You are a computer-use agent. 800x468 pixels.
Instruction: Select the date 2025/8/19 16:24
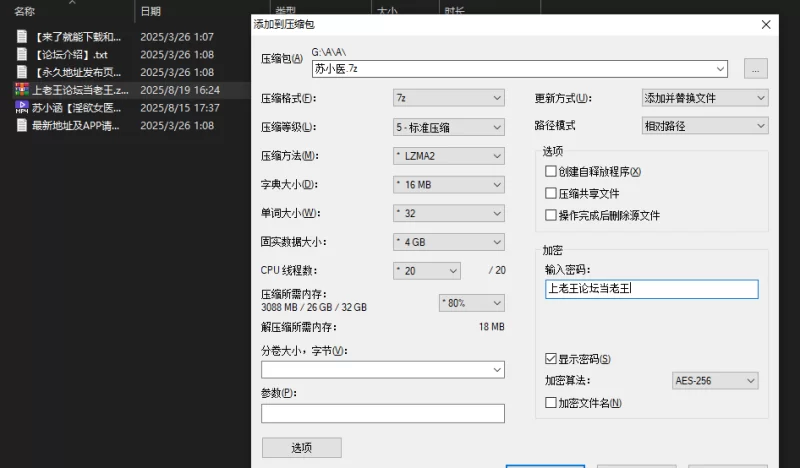(x=180, y=90)
